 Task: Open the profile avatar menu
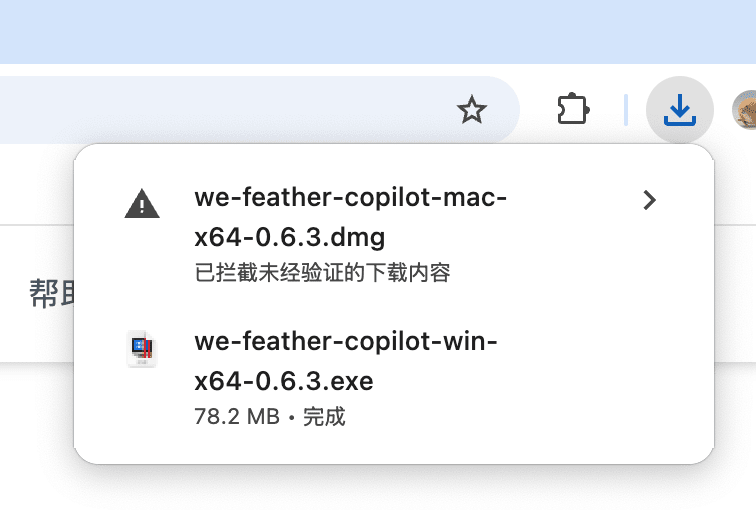pyautogui.click(x=745, y=110)
